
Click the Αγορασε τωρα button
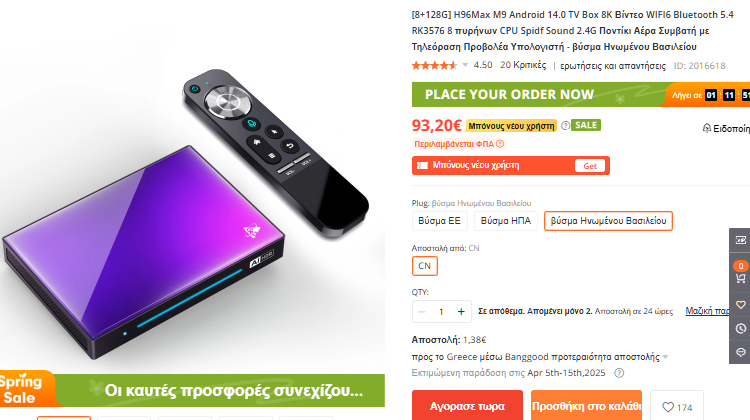(467, 406)
